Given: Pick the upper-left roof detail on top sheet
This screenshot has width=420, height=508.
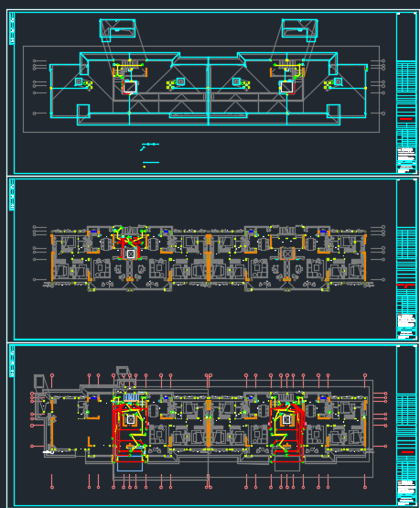Looking at the screenshot, I should [117, 30].
